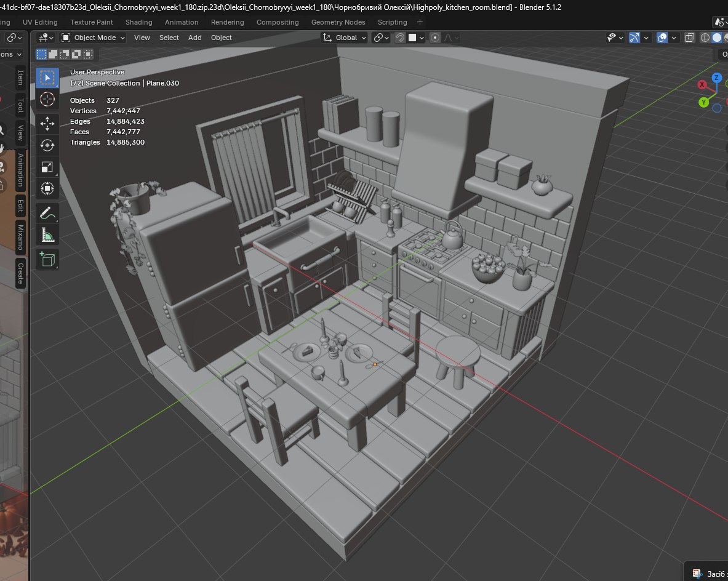Activate the 3D Cursor tool
Viewport: 728px width, 581px height.
47,99
